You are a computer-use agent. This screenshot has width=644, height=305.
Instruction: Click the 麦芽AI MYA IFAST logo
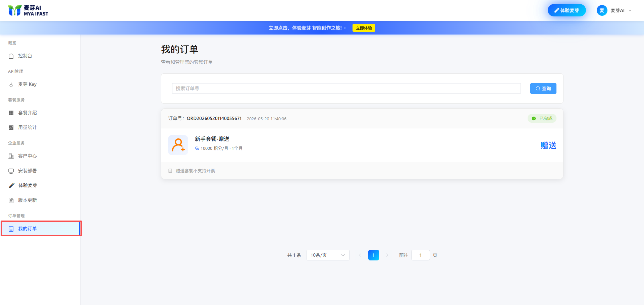coord(28,10)
